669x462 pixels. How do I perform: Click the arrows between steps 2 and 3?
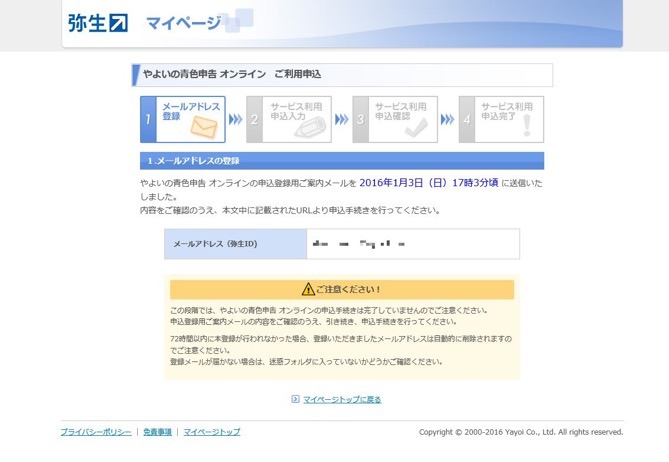(x=342, y=119)
